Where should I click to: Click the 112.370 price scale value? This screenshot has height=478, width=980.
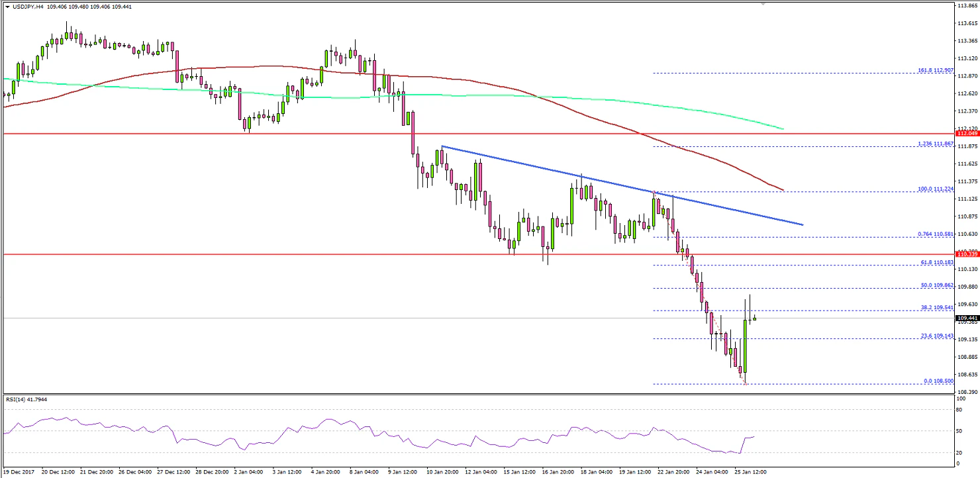coord(967,111)
